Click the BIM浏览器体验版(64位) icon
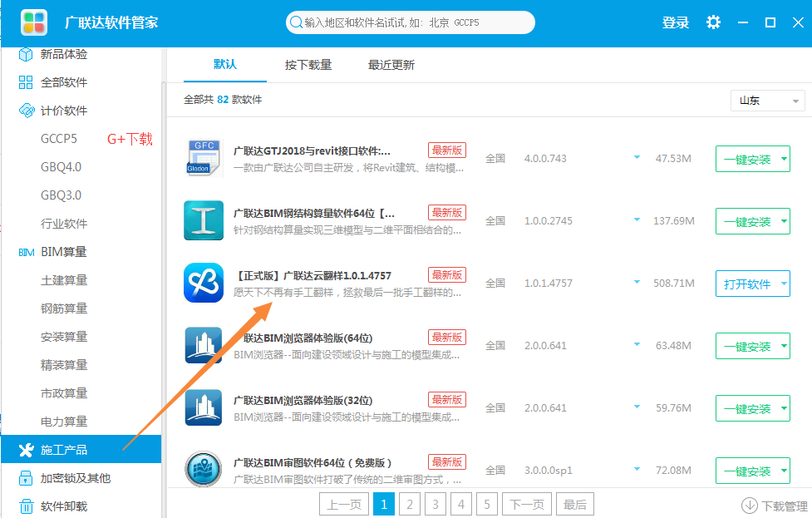The image size is (812, 518). [204, 345]
